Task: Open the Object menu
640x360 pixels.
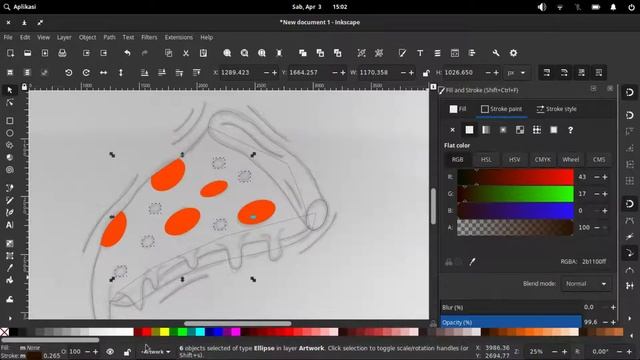Action: tap(87, 37)
